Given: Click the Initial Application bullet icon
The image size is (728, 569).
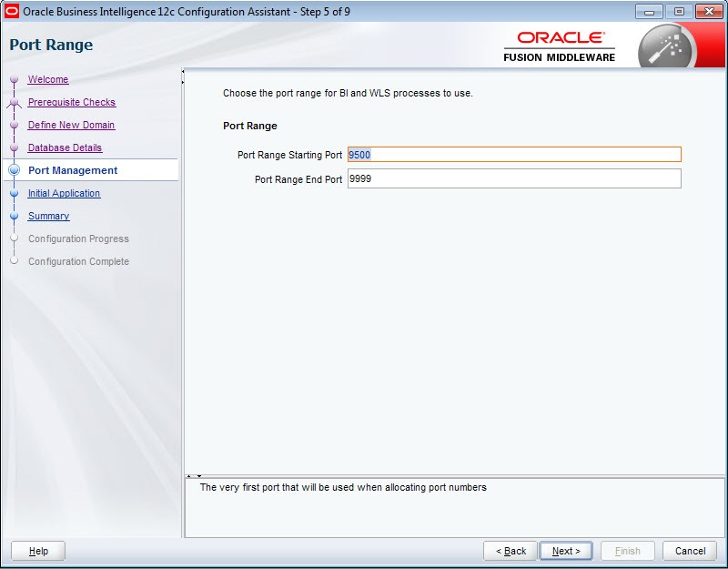Looking at the screenshot, I should click(x=14, y=193).
